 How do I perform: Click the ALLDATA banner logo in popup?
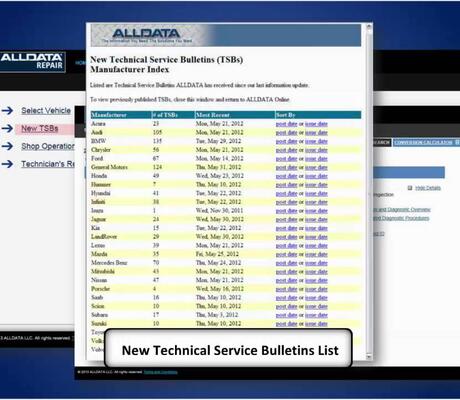pos(147,35)
